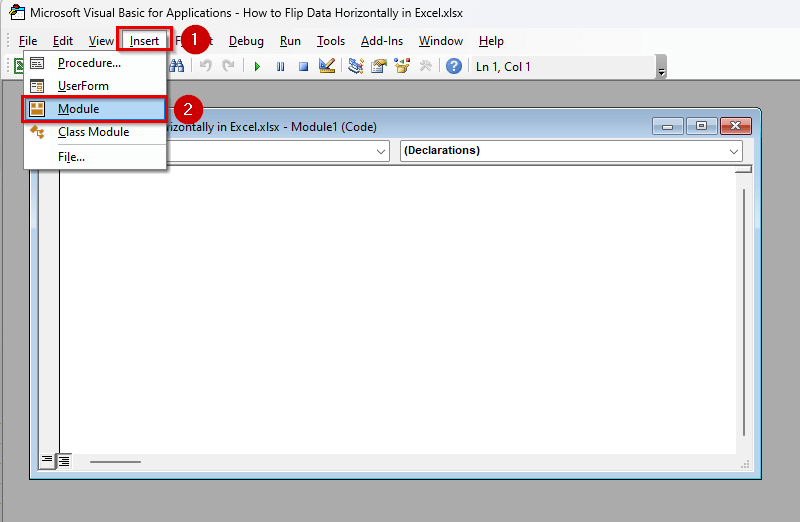Click the Toolbox hammer-wrench icon
This screenshot has width=800, height=522.
[426, 66]
